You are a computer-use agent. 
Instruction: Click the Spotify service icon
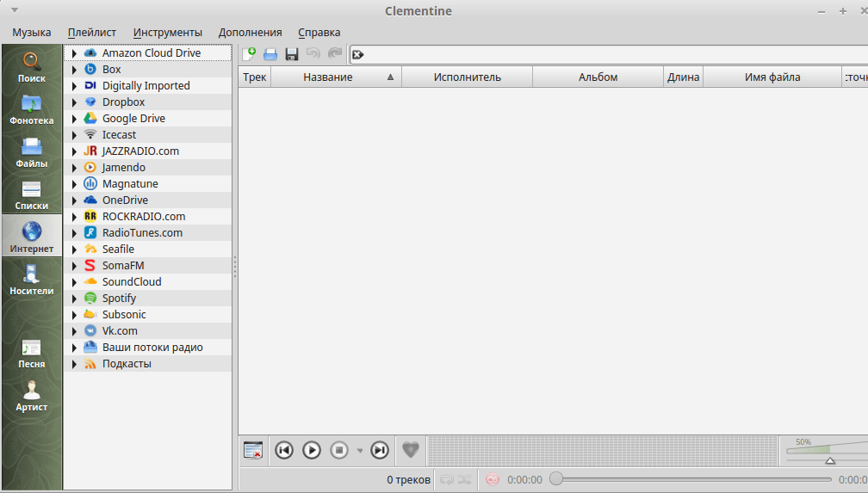[x=90, y=299]
